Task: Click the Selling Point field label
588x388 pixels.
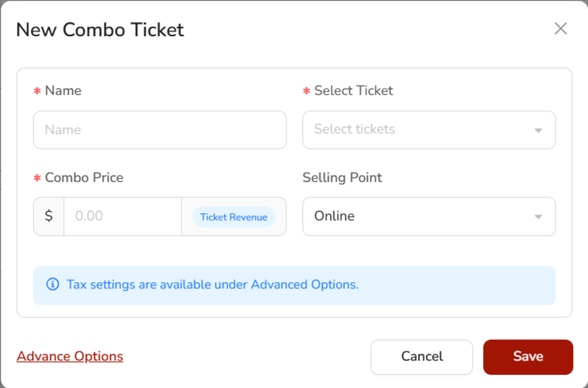Action: pyautogui.click(x=342, y=178)
